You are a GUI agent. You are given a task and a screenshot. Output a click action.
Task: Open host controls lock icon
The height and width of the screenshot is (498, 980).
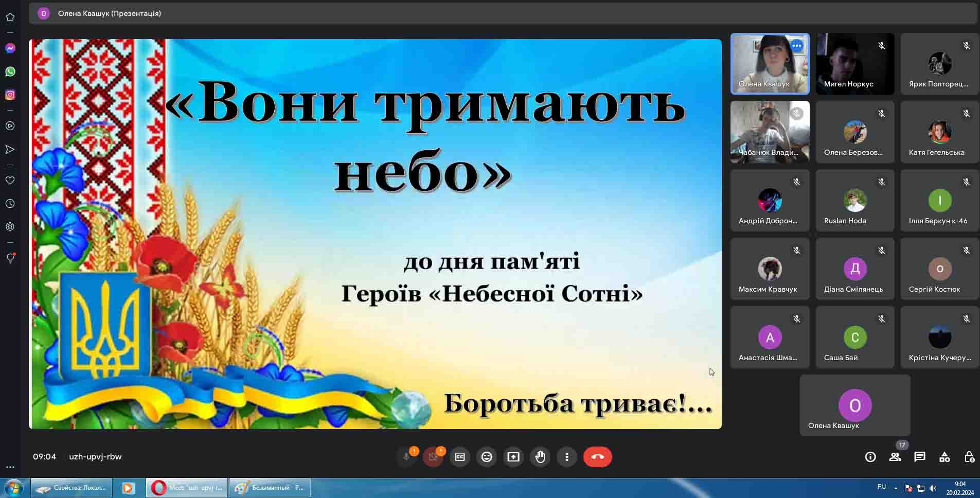(x=969, y=457)
